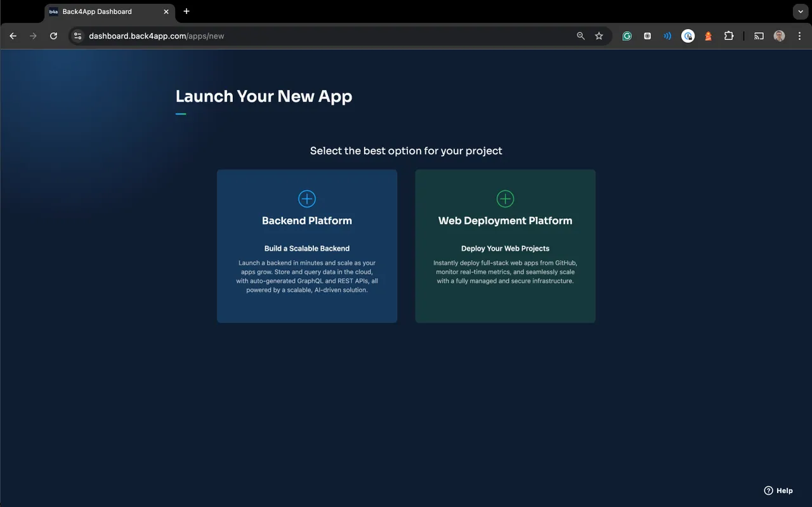
Task: Open site information via the tune icon
Action: pos(77,36)
